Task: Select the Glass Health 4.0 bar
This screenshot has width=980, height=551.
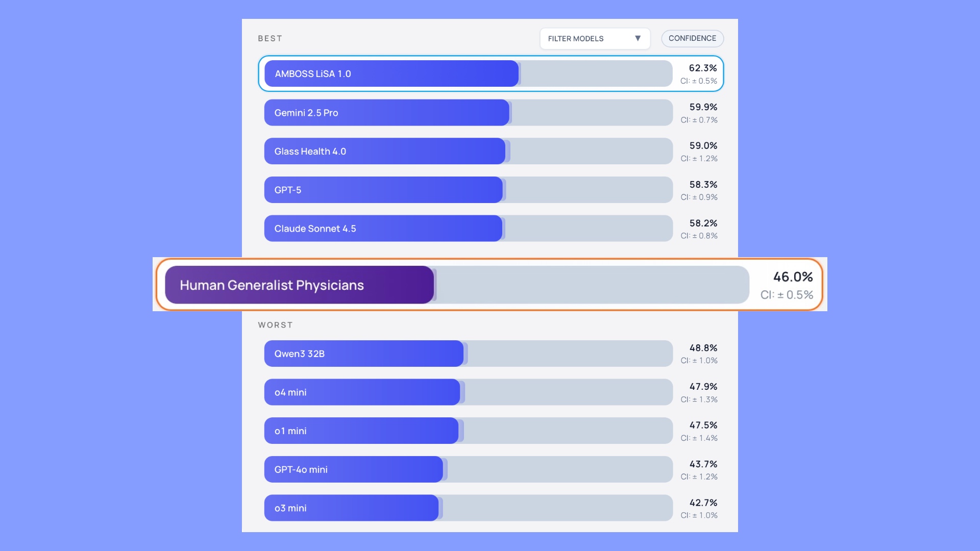Action: click(x=384, y=152)
